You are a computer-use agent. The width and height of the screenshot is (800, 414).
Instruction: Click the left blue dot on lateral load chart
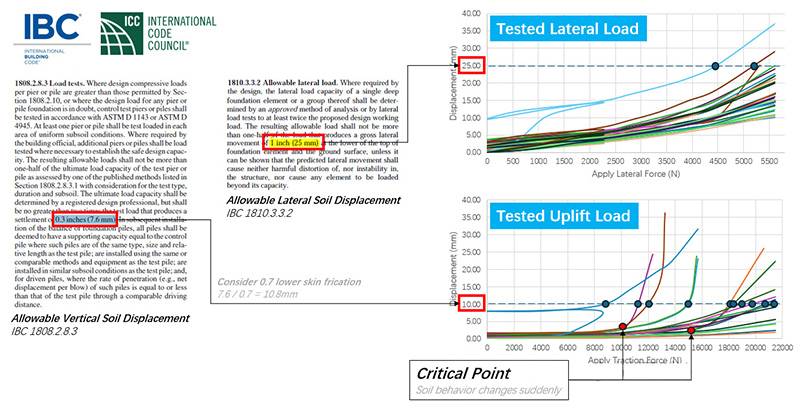click(715, 67)
